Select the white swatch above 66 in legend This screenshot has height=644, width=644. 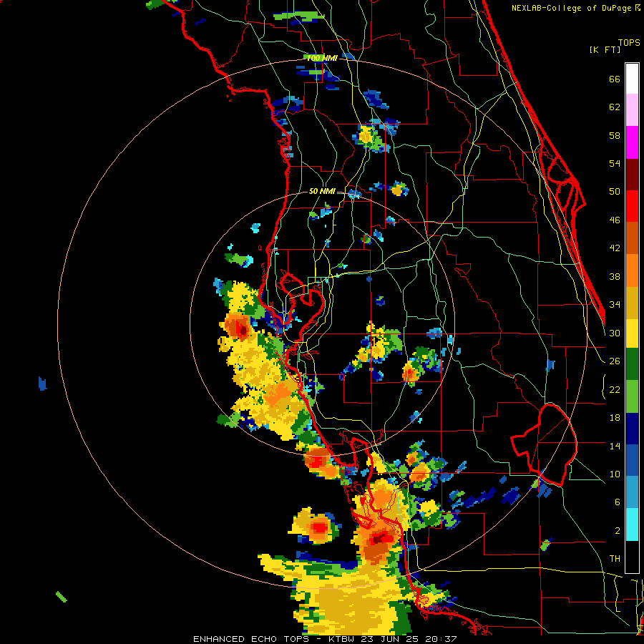[x=632, y=79]
